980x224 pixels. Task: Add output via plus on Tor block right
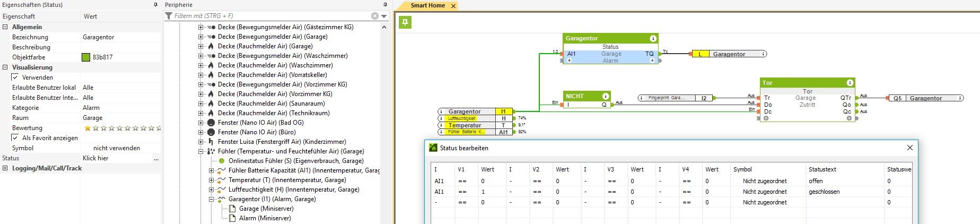849,118
